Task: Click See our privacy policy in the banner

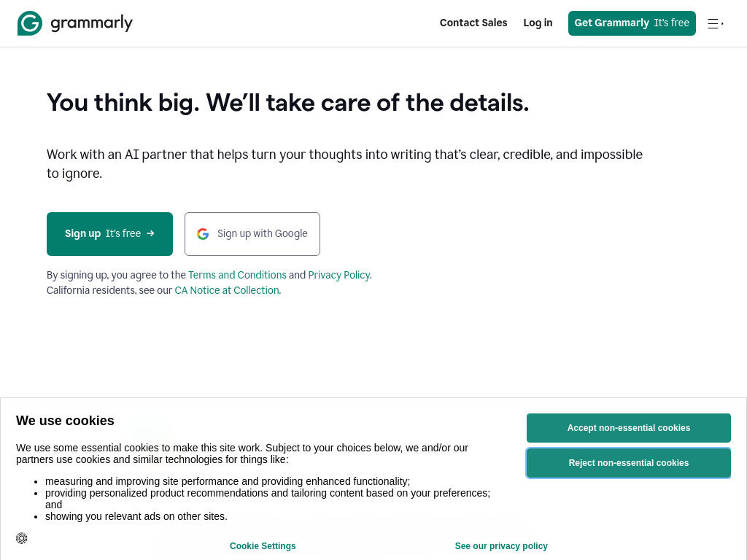Action: click(x=501, y=546)
